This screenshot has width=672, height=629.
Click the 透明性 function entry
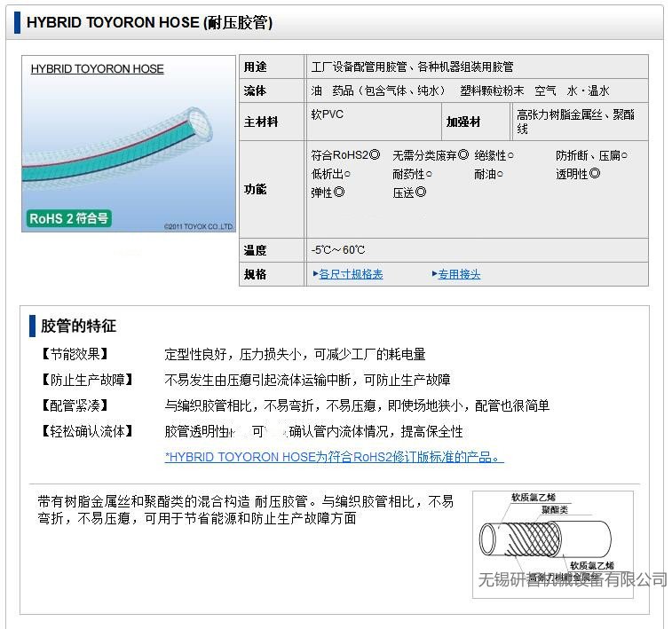pyautogui.click(x=578, y=174)
